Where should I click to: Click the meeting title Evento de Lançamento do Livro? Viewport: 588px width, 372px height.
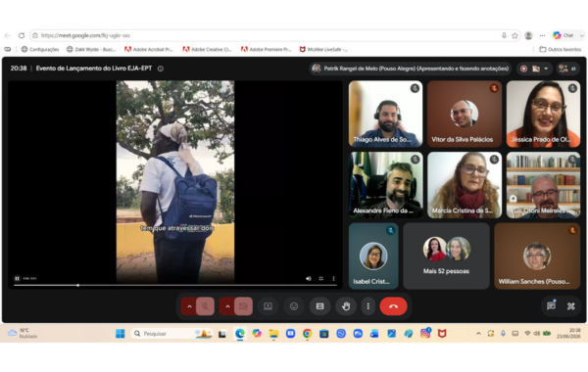(94, 69)
